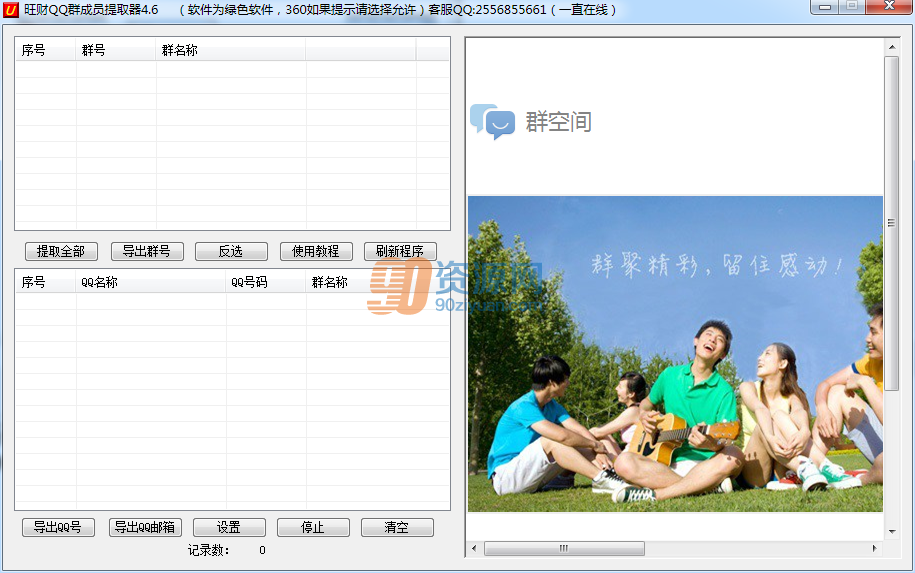This screenshot has height=573, width=915.
Task: Export QQ numbers with 导出QQ号
Action: 58,527
